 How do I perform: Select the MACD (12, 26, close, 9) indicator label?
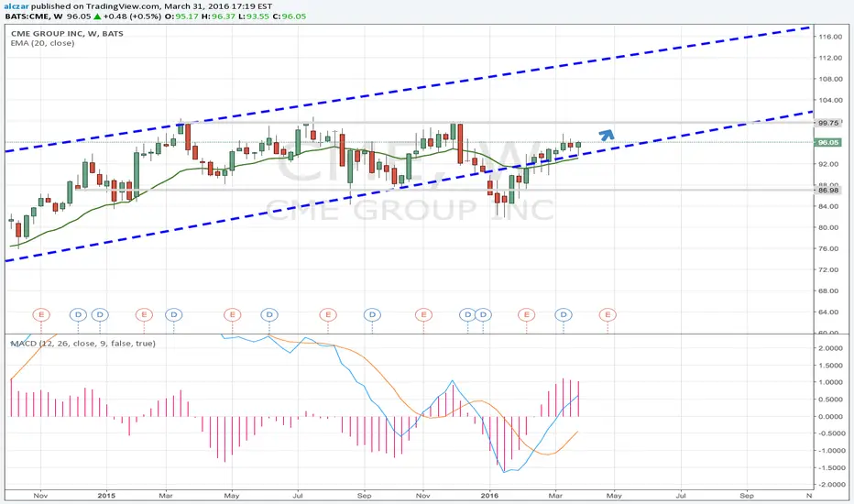[83, 344]
